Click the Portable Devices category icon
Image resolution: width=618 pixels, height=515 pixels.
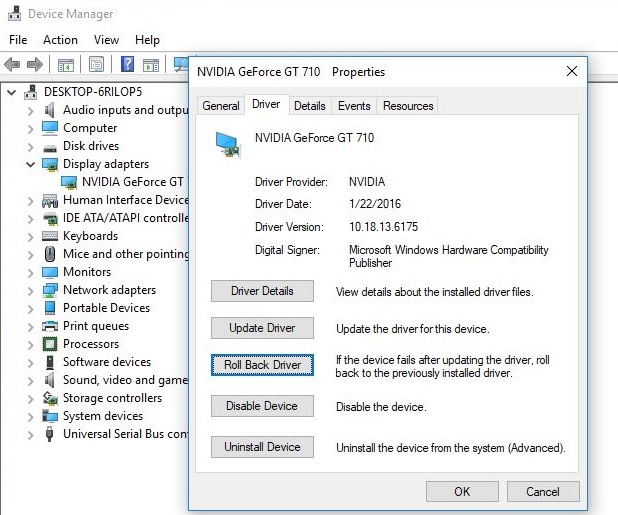pyautogui.click(x=50, y=308)
